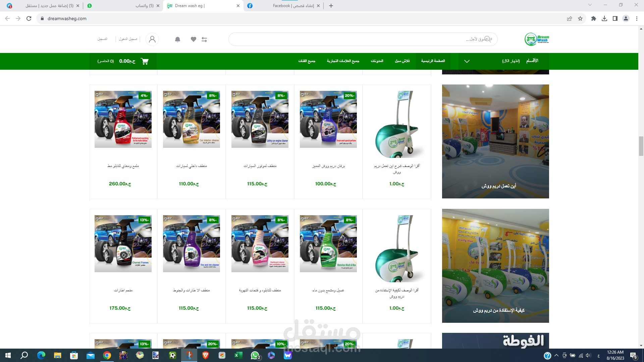Click the cart total 0.00 ج.م
The image size is (644, 362).
tap(127, 61)
